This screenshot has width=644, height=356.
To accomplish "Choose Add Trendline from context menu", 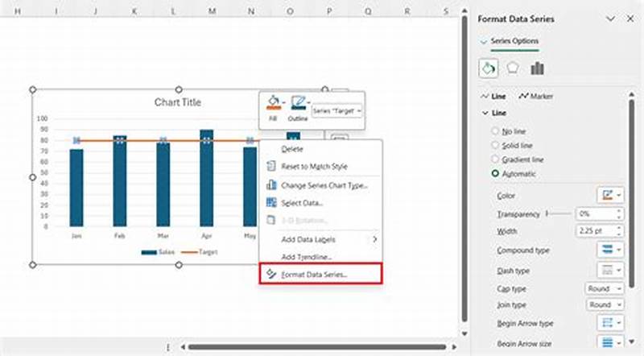I will coord(320,257).
